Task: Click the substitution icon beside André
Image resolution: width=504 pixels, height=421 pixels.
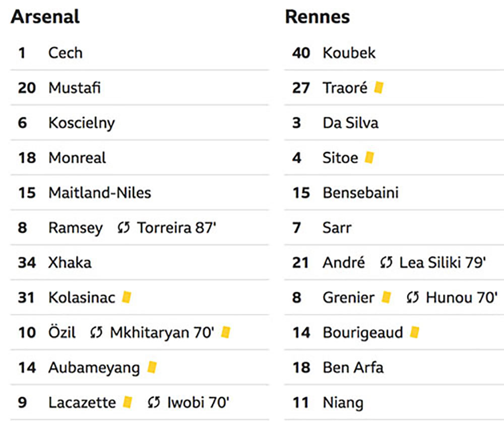Action: click(386, 263)
